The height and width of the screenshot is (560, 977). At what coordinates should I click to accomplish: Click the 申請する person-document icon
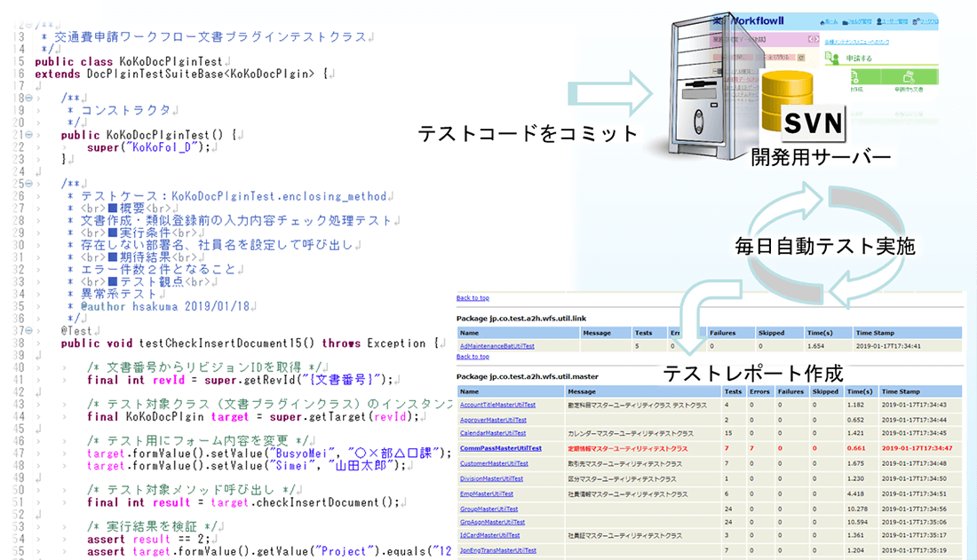[x=832, y=59]
